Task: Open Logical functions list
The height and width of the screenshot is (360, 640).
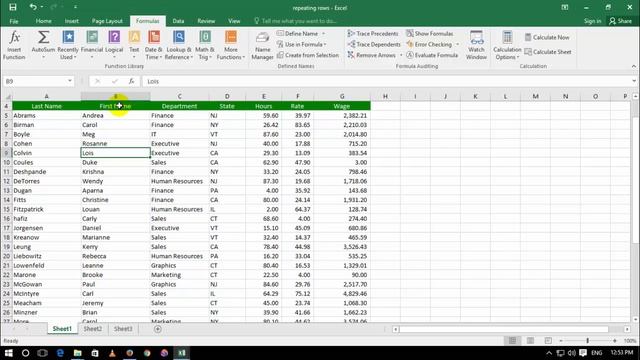Action: (x=114, y=45)
